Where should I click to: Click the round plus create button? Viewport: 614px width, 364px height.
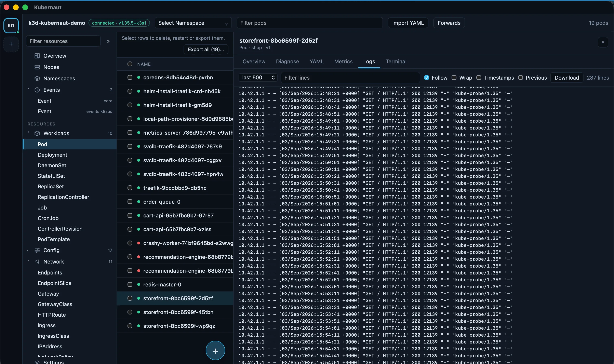[215, 351]
